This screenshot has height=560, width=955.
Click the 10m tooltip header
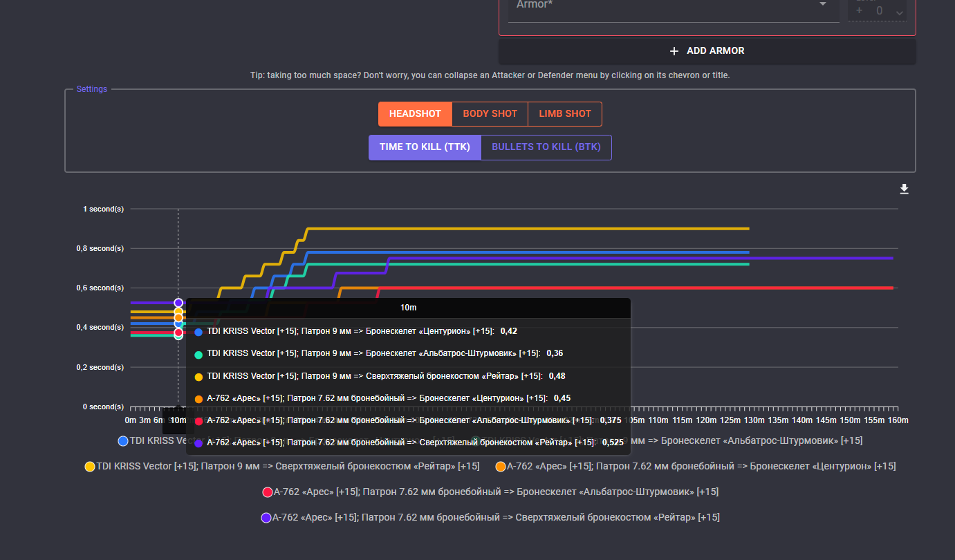pyautogui.click(x=408, y=308)
